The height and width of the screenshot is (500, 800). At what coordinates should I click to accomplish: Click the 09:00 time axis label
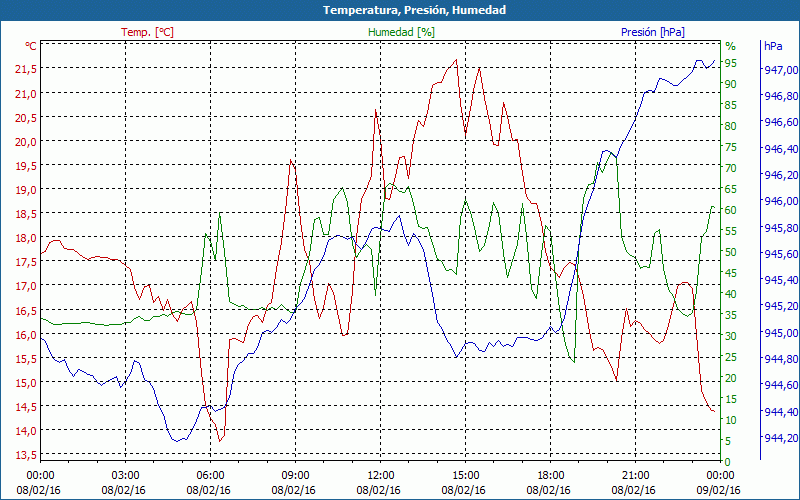295,476
